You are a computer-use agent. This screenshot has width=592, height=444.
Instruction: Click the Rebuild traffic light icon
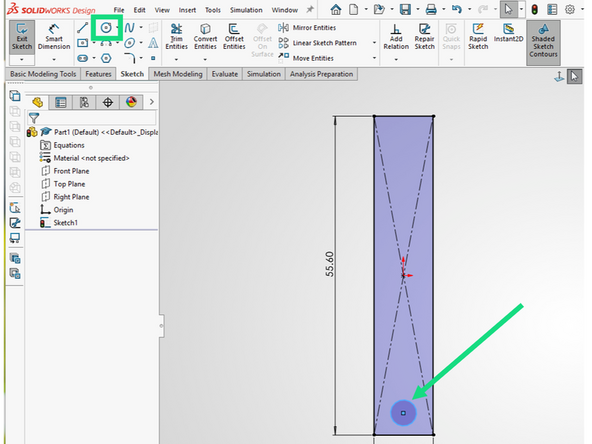[x=534, y=9]
